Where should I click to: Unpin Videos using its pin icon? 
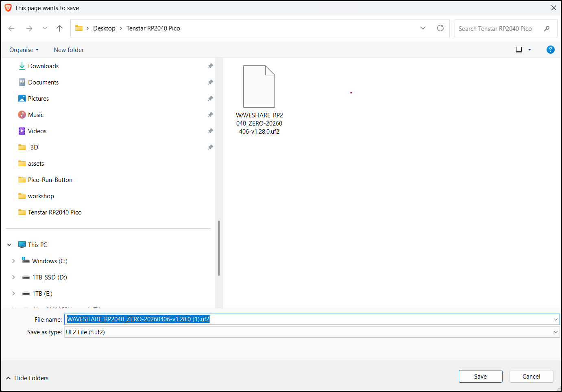[210, 131]
